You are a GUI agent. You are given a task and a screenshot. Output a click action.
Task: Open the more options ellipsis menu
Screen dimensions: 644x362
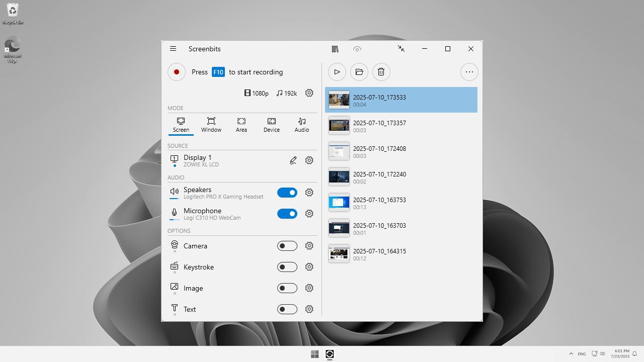(469, 72)
